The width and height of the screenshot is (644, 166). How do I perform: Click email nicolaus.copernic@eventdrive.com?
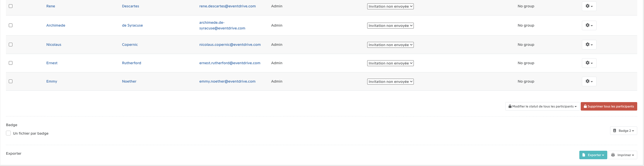[x=230, y=44]
